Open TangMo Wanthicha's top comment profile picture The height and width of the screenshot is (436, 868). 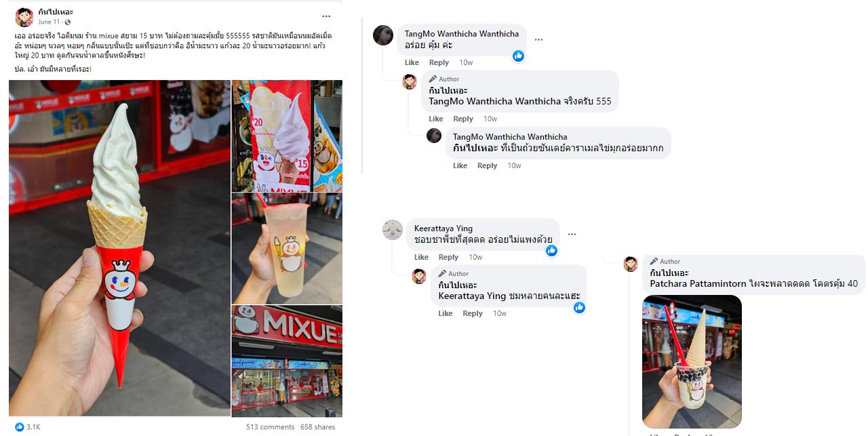pyautogui.click(x=383, y=35)
